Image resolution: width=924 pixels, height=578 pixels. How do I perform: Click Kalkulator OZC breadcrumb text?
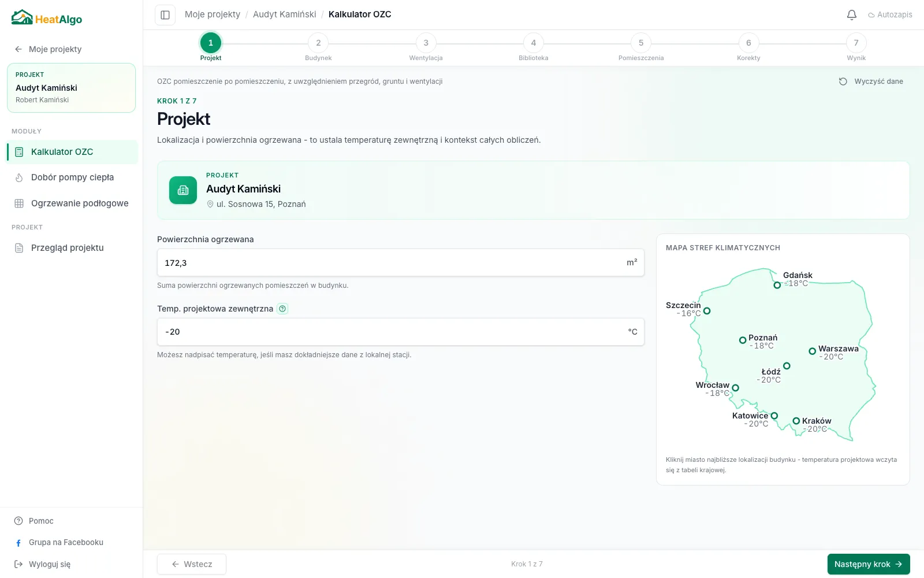point(360,14)
